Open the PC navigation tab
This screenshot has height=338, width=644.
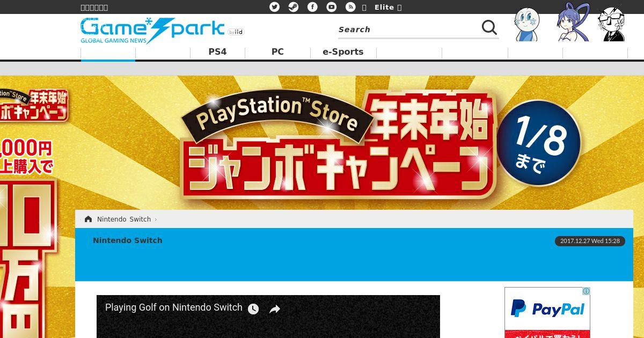tap(277, 52)
